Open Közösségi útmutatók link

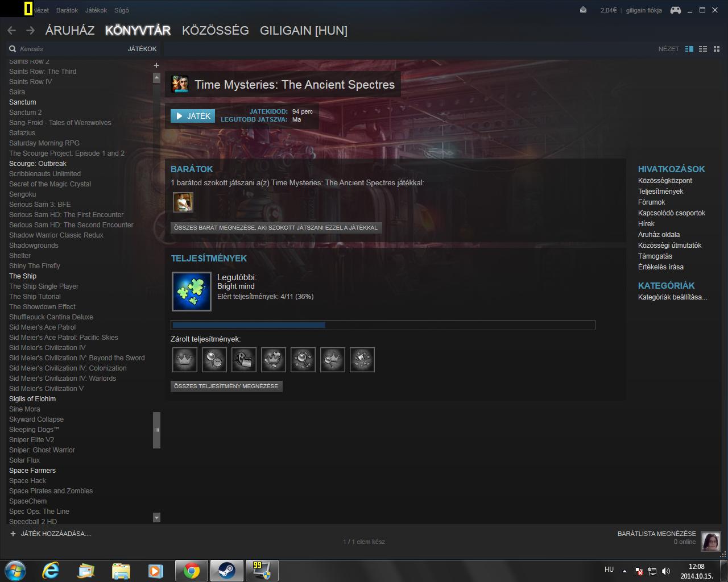[669, 246]
